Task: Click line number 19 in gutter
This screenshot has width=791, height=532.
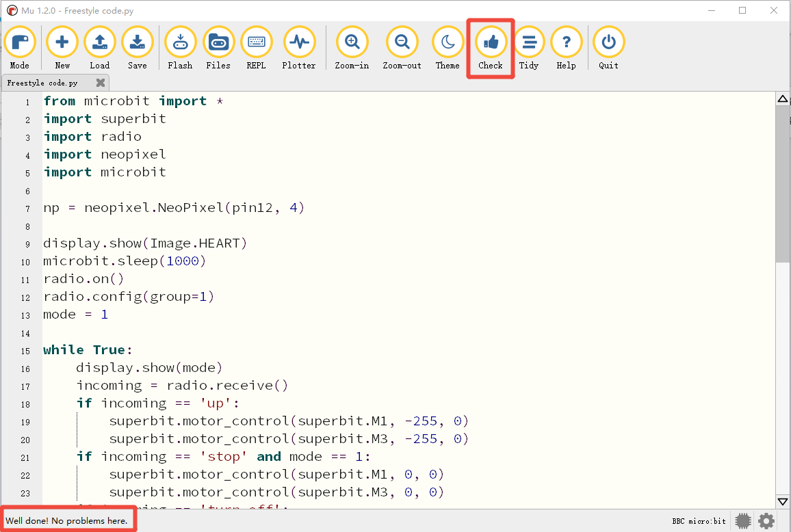Action: click(25, 422)
